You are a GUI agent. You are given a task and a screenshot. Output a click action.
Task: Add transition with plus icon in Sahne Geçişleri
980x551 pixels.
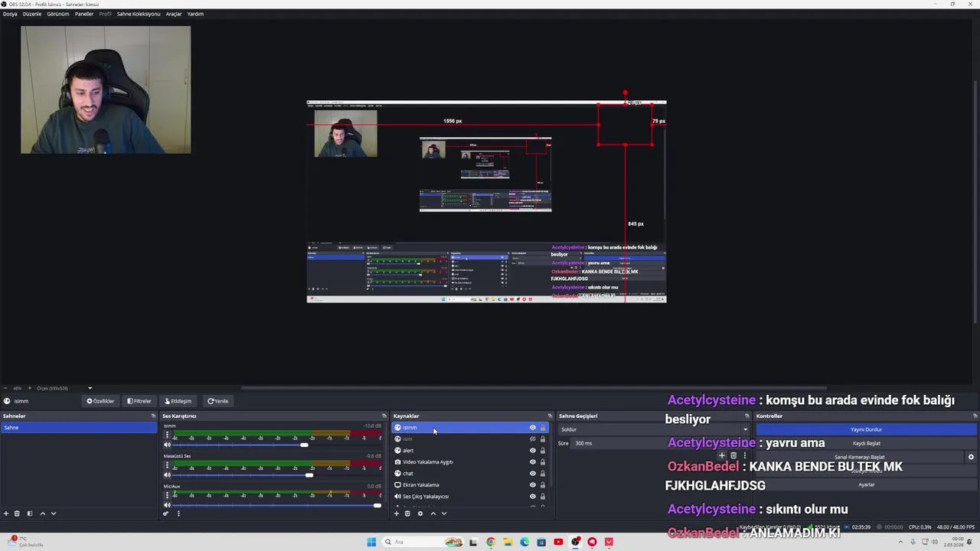pos(721,455)
